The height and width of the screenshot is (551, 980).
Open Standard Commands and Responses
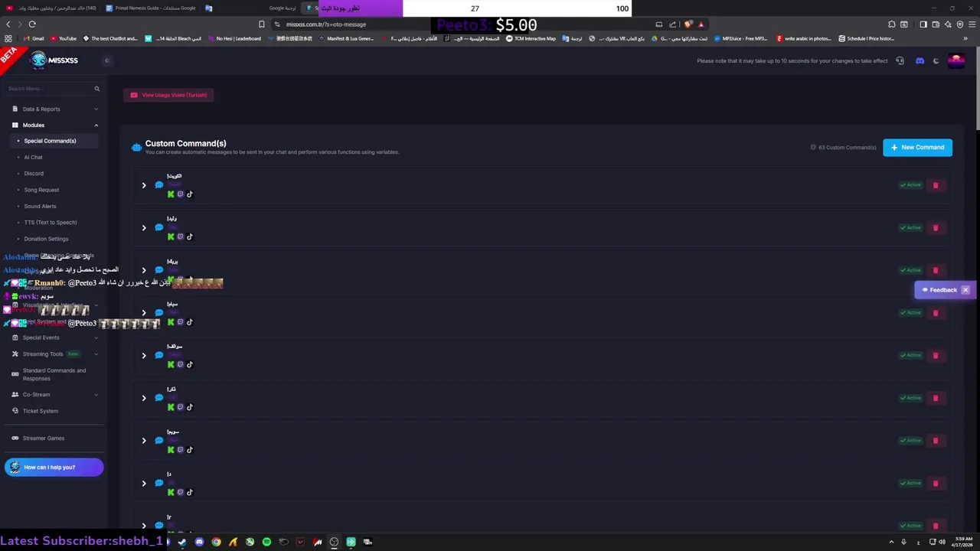tap(54, 374)
